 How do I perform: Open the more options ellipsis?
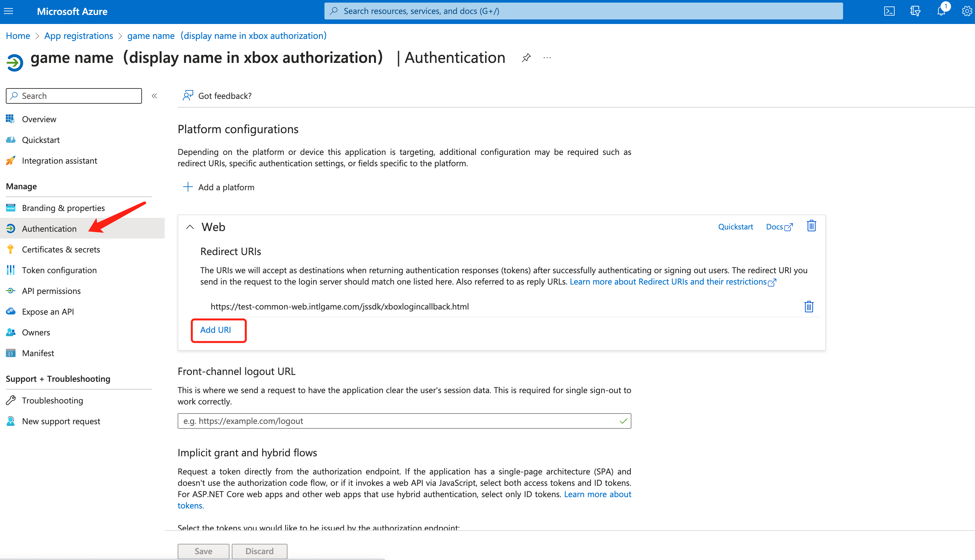(x=547, y=58)
